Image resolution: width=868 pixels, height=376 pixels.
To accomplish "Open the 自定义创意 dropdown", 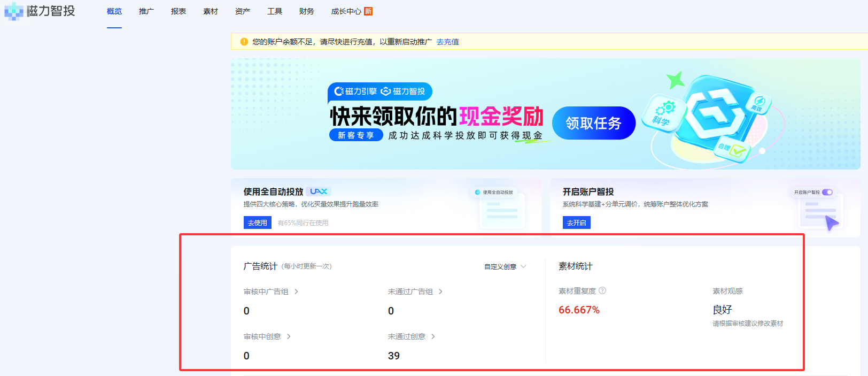I will pos(505,266).
